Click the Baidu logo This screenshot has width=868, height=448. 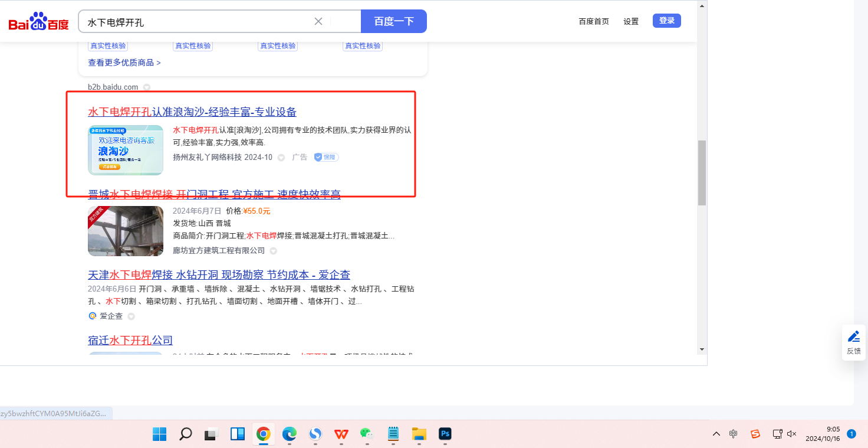(x=38, y=22)
